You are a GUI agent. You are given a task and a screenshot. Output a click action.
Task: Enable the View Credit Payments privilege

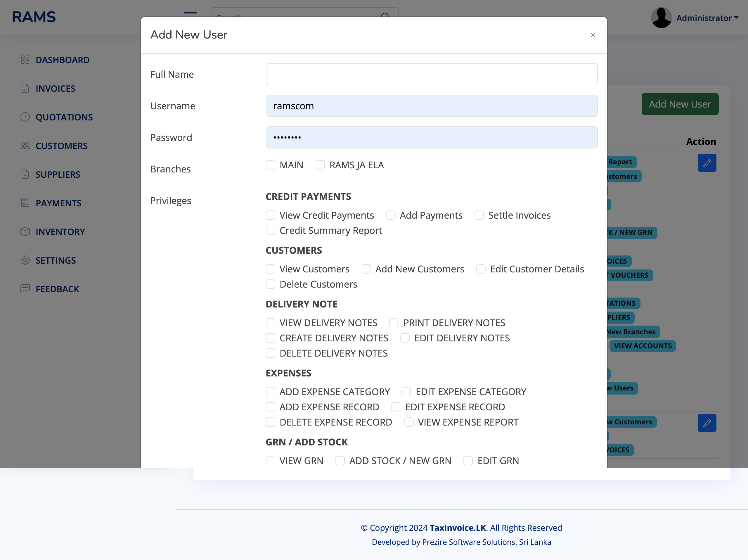click(x=271, y=215)
